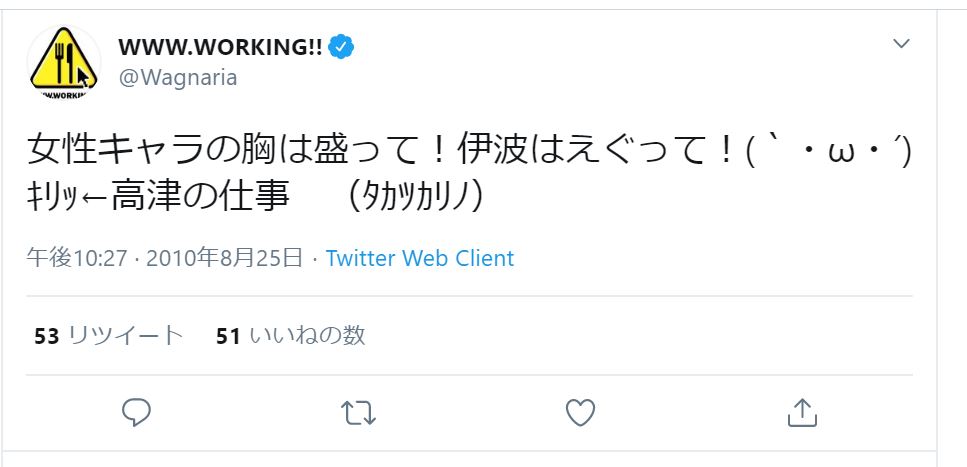Open the WWW.WORKING!! profile avatar

(x=63, y=62)
